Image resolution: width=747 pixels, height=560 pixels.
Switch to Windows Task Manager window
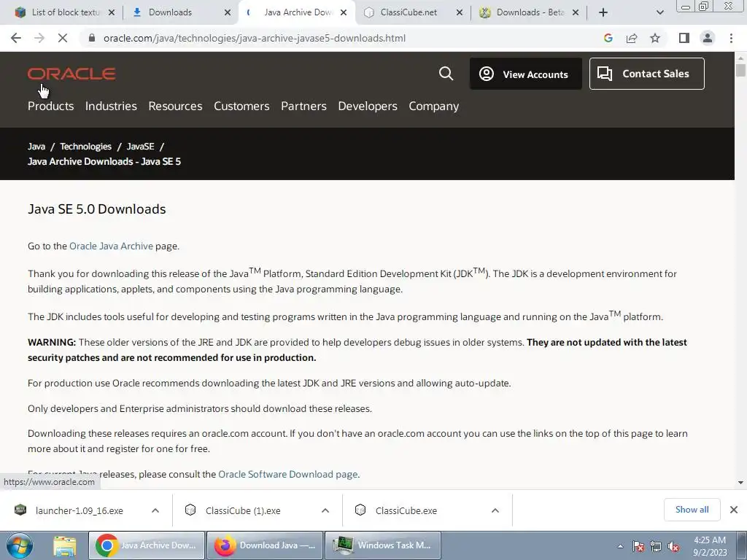coord(383,545)
